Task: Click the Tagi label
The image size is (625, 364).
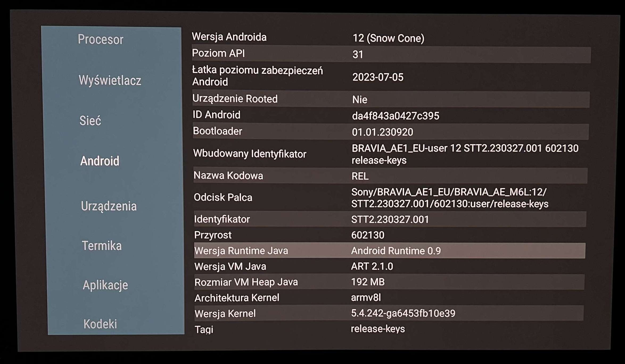Action: (204, 330)
